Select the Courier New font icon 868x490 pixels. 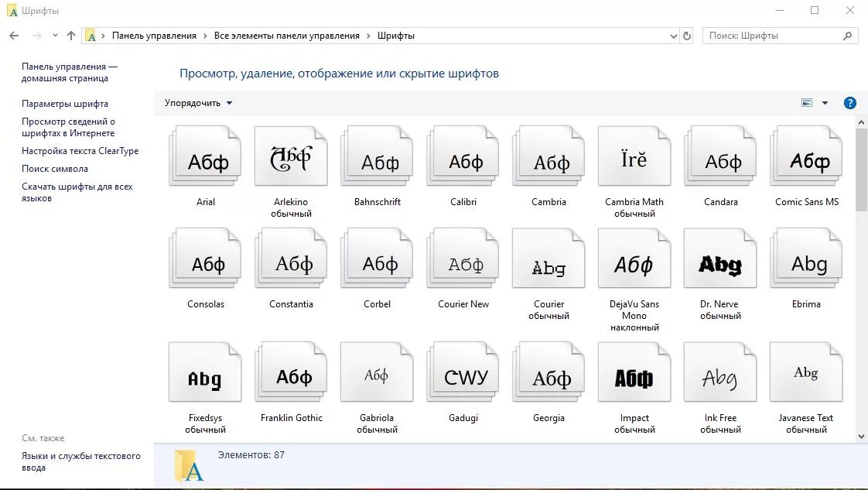[x=463, y=258]
